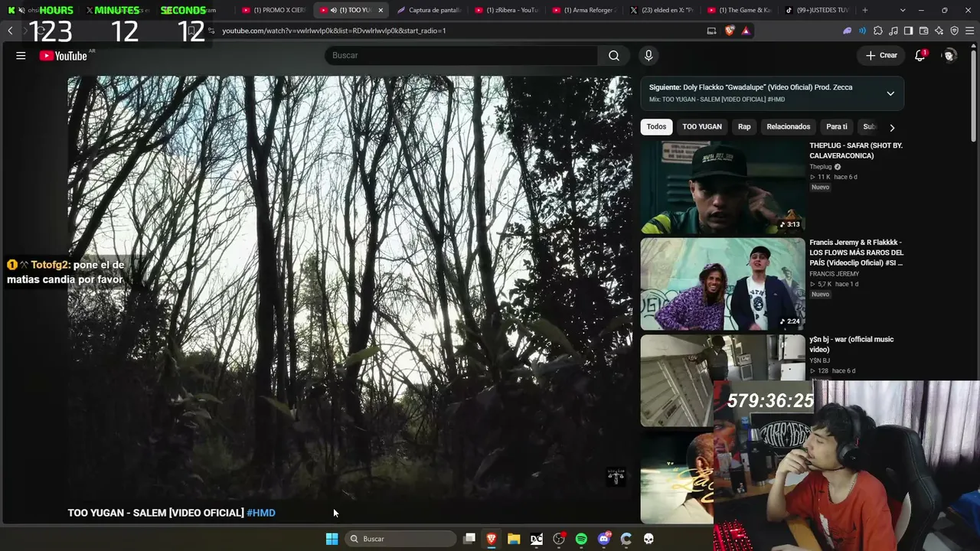Start voice search with the microphone
The width and height of the screenshot is (980, 551).
648,55
